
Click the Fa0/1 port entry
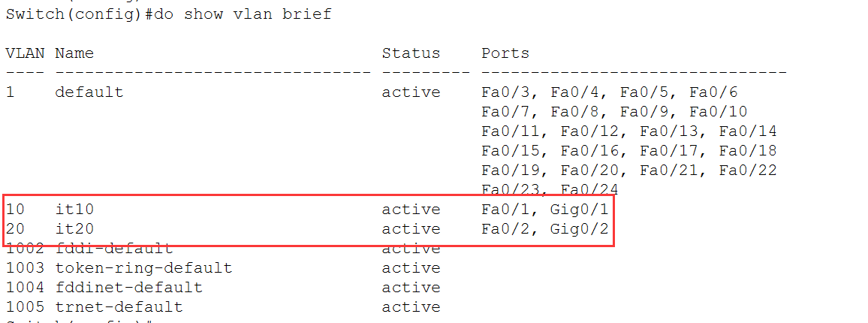pyautogui.click(x=505, y=210)
